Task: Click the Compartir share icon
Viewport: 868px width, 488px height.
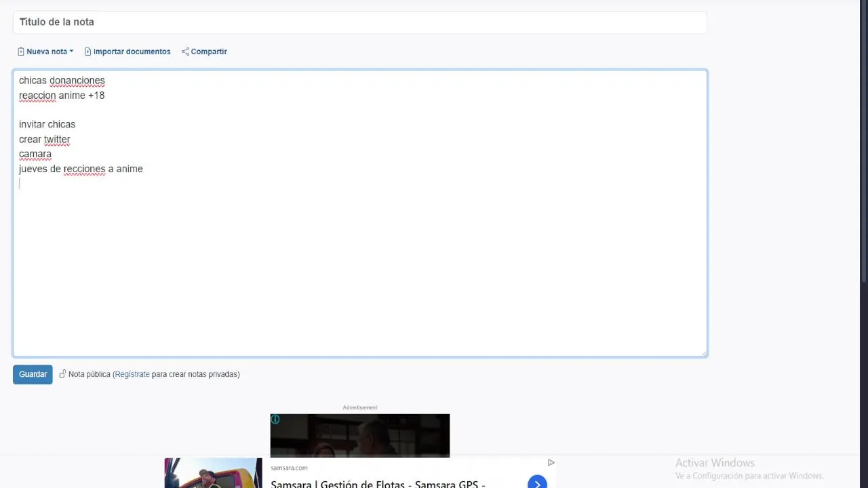Action: [185, 52]
